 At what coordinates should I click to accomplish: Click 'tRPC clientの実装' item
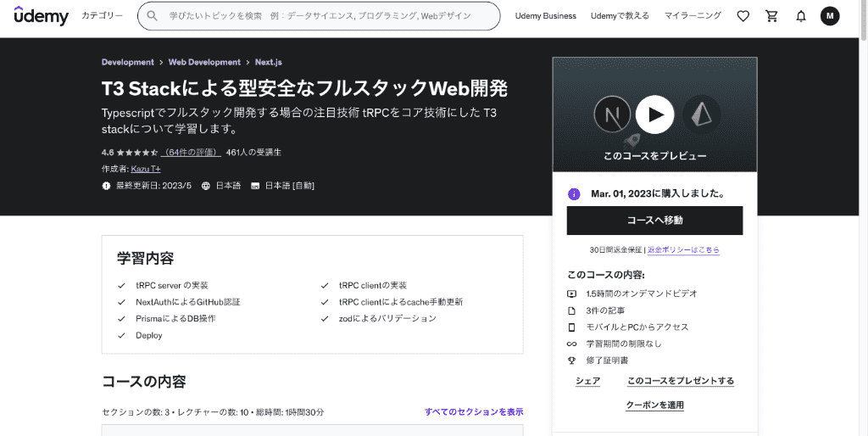(x=373, y=286)
